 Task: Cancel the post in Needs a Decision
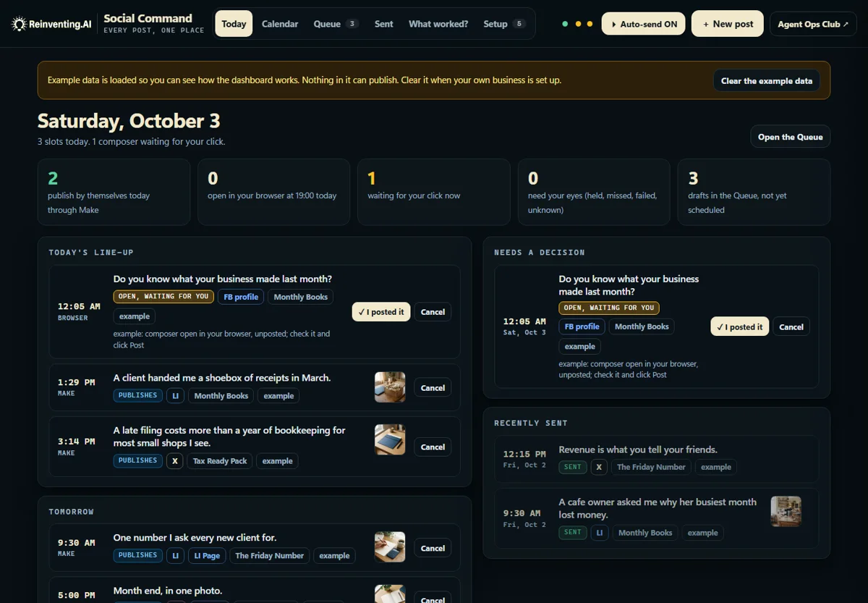point(791,327)
